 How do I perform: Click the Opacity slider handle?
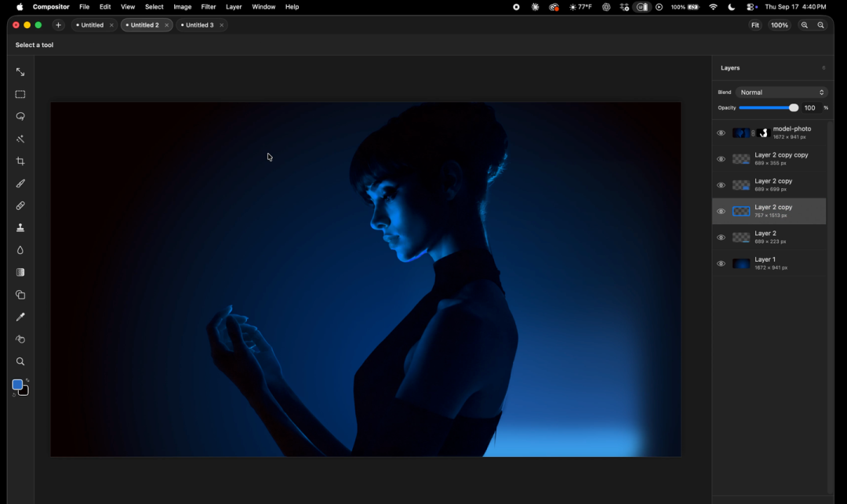click(x=794, y=108)
